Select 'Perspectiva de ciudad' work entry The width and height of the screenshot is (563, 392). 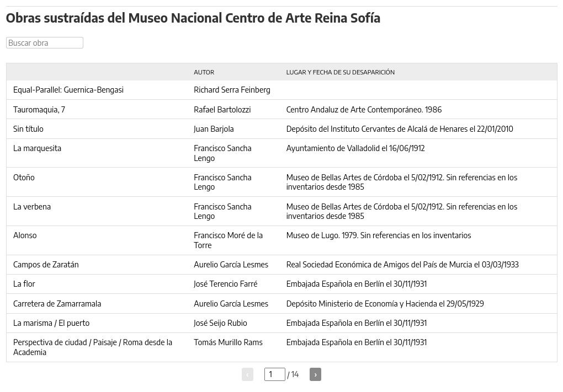point(93,347)
